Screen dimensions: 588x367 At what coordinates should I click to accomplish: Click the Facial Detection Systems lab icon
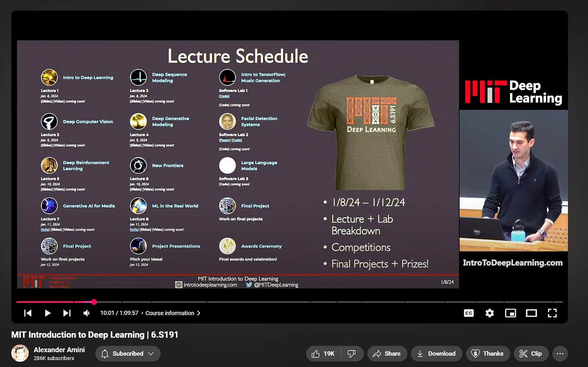coord(227,121)
